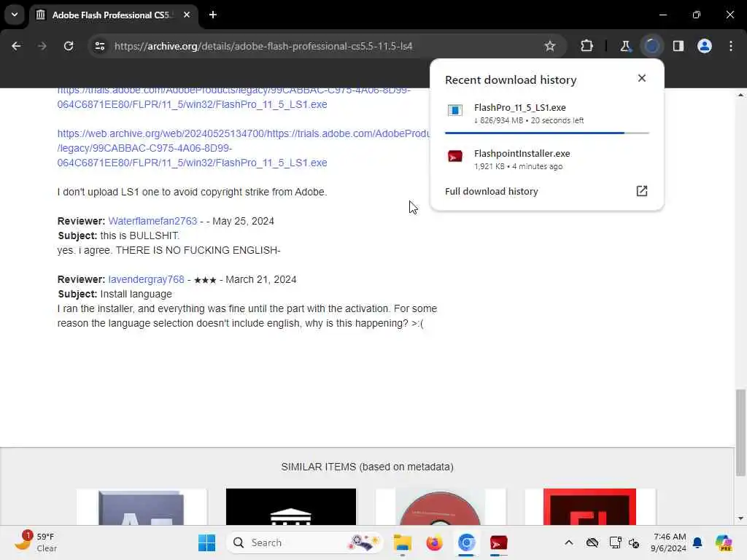Switch to Chrome in the taskbar
Screen dimensions: 747x560
click(466, 542)
